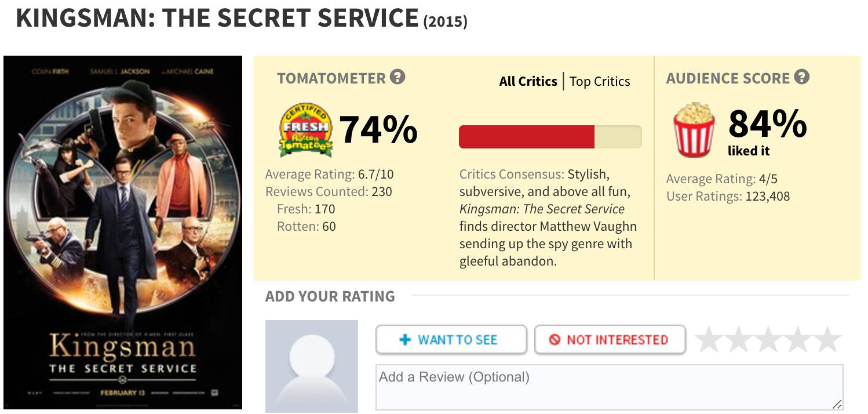Open the Kingsman movie poster image
The width and height of the screenshot is (868, 414).
(x=122, y=232)
